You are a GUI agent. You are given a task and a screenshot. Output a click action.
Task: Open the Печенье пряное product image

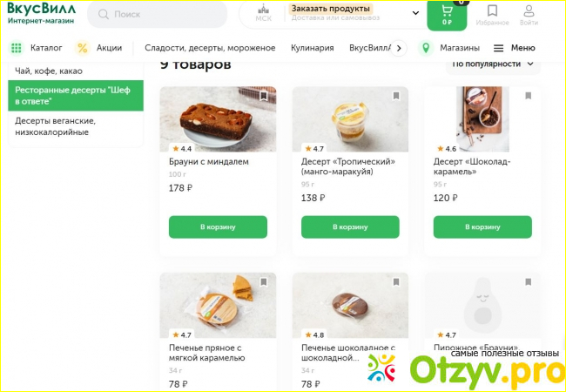(218, 307)
